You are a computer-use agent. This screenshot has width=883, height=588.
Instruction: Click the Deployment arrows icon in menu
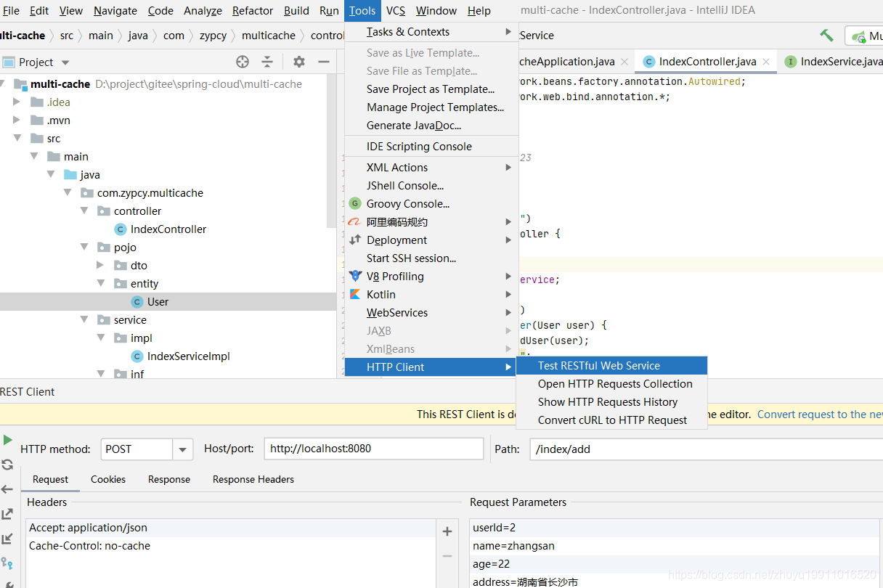(355, 240)
